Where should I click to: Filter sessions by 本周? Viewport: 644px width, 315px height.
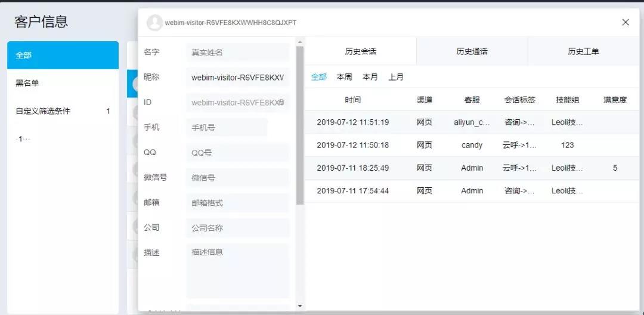click(x=344, y=77)
